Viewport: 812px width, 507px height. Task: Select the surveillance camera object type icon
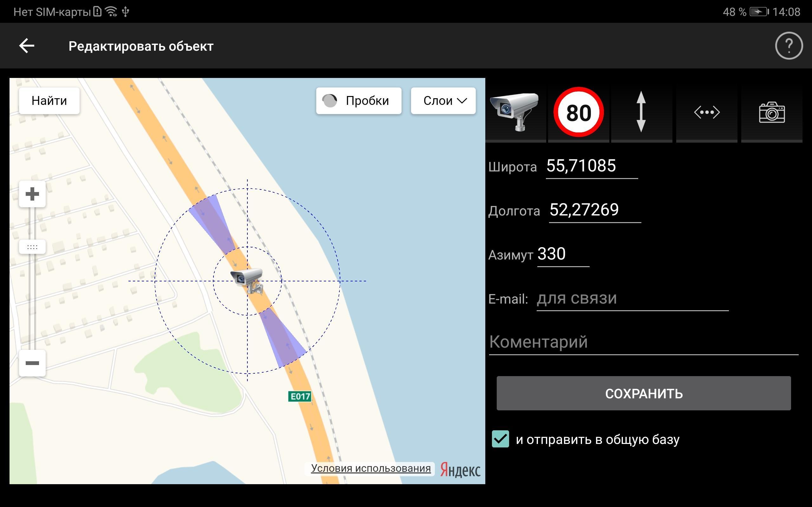point(515,112)
